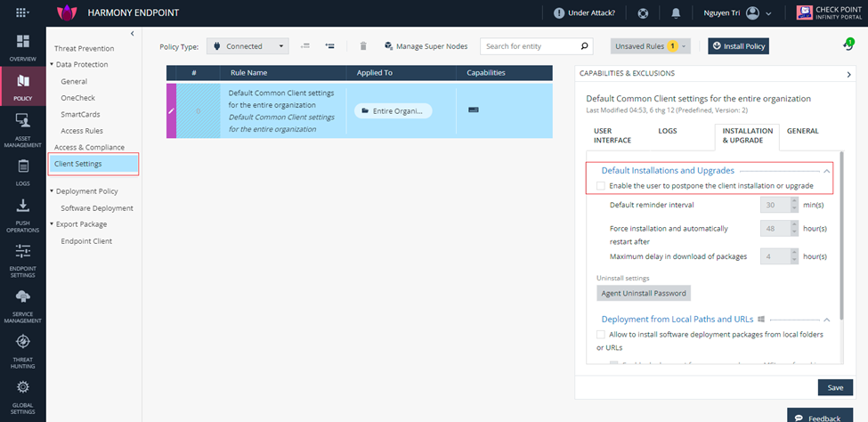Screen dimensions: 868x422
Task: Click the pencil edit icon on rule row
Action: click(x=171, y=111)
